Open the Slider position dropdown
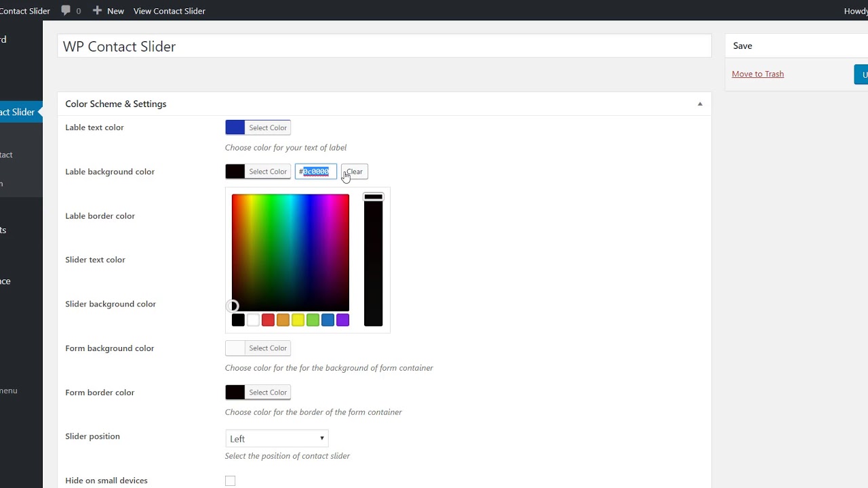The image size is (868, 488). click(277, 439)
